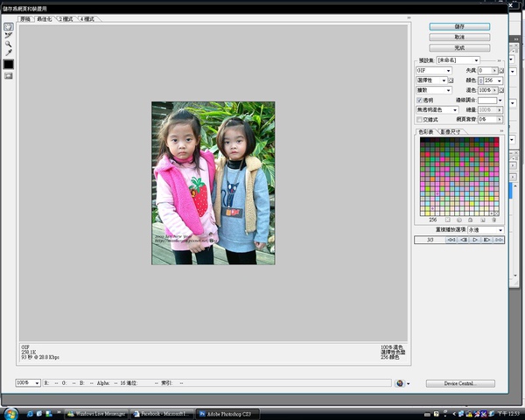Click Adobe Photoshop CS3 taskbar button
The height and width of the screenshot is (420, 525).
point(227,414)
